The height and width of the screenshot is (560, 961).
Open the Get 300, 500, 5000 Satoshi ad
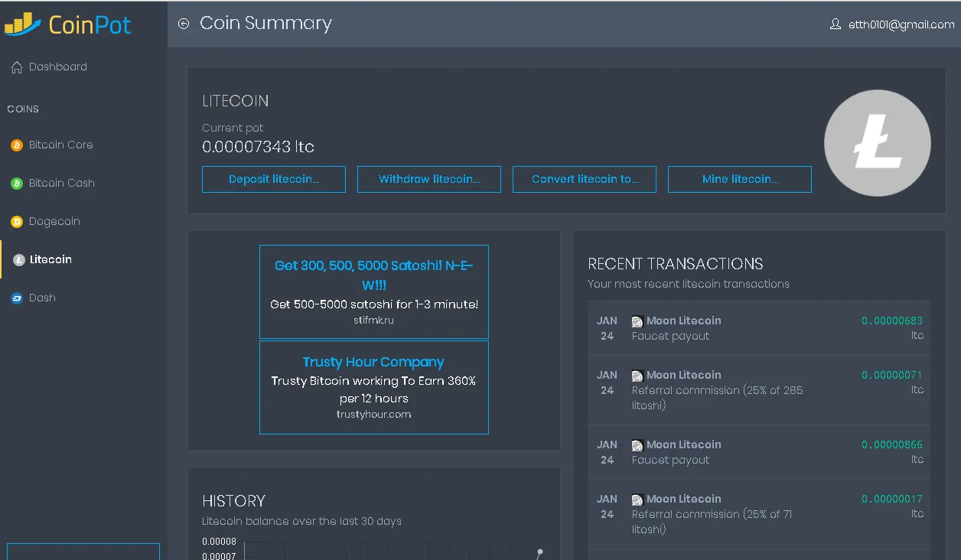click(x=374, y=291)
